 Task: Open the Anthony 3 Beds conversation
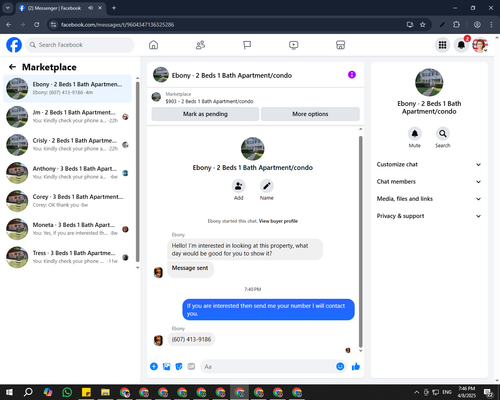coord(67,173)
